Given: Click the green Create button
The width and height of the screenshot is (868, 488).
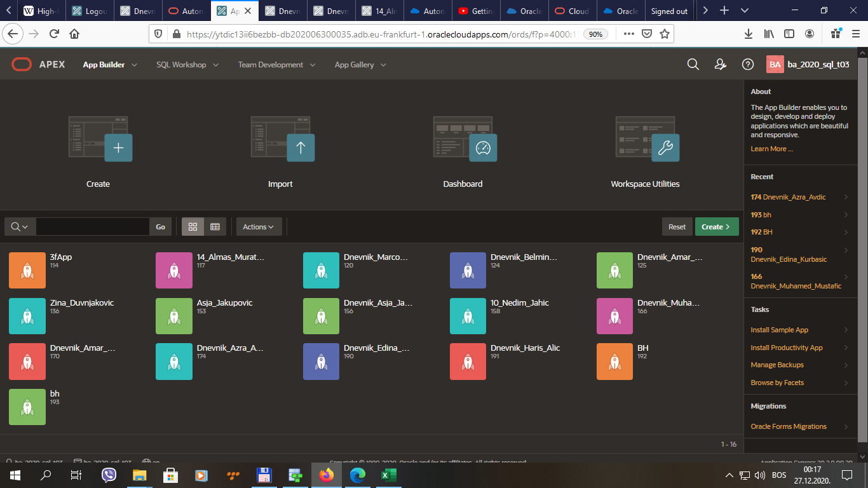Looking at the screenshot, I should 717,227.
